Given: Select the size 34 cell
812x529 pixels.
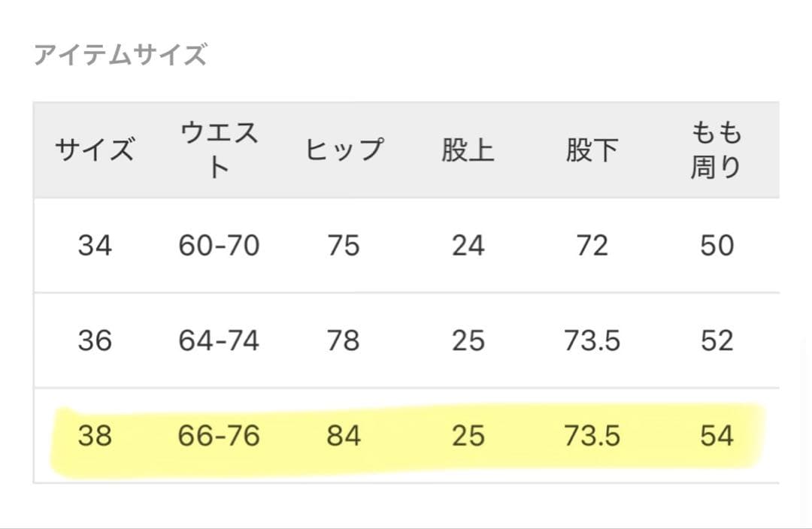Looking at the screenshot, I should point(95,246).
